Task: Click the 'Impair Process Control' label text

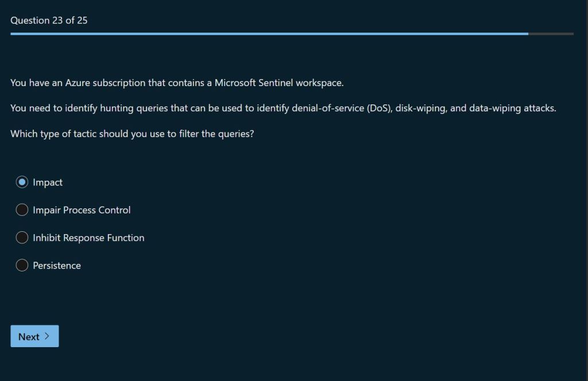Action: click(x=82, y=210)
